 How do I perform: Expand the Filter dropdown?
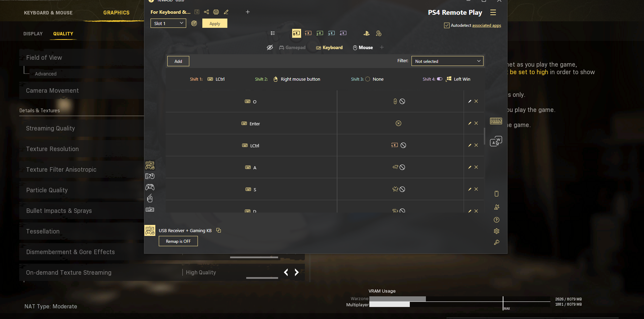(x=447, y=61)
